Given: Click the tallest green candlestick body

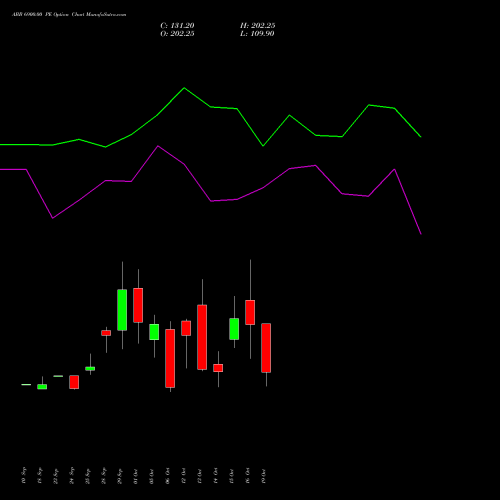Looking at the screenshot, I should pos(122,310).
